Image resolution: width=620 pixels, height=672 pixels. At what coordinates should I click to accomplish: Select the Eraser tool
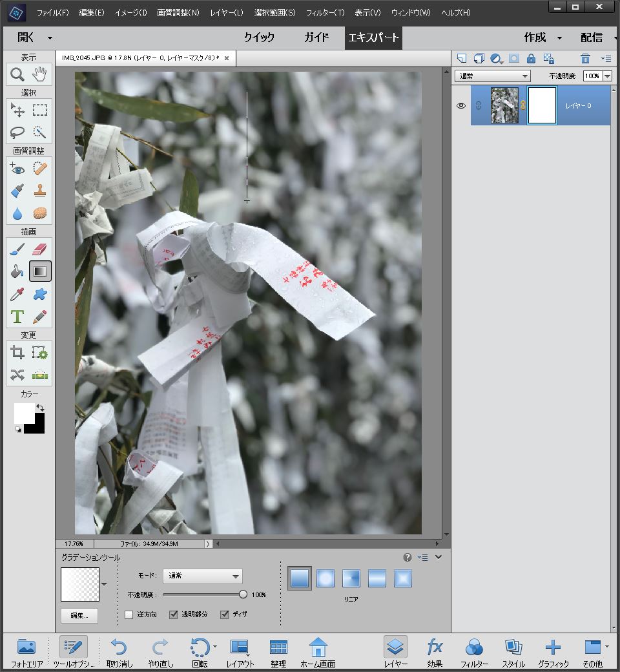click(40, 249)
